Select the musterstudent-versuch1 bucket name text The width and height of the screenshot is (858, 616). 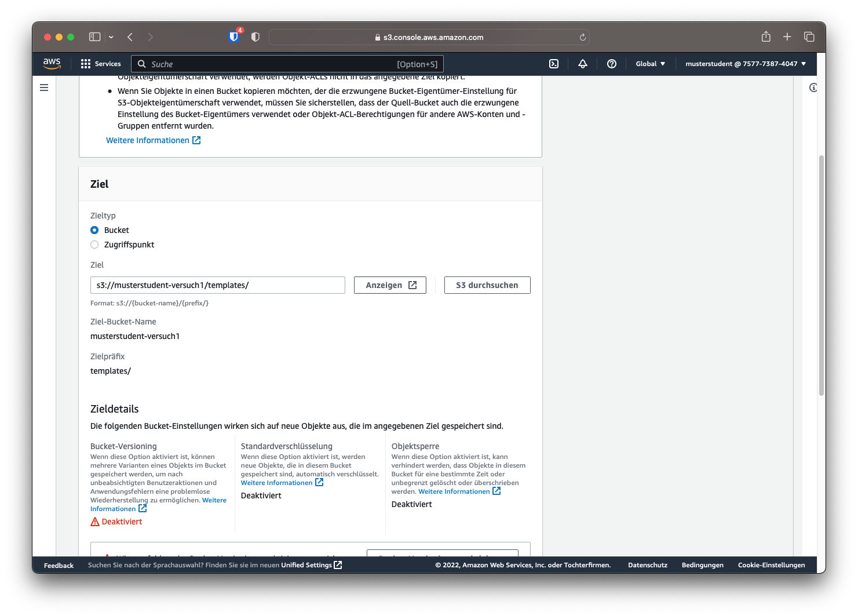pos(135,336)
